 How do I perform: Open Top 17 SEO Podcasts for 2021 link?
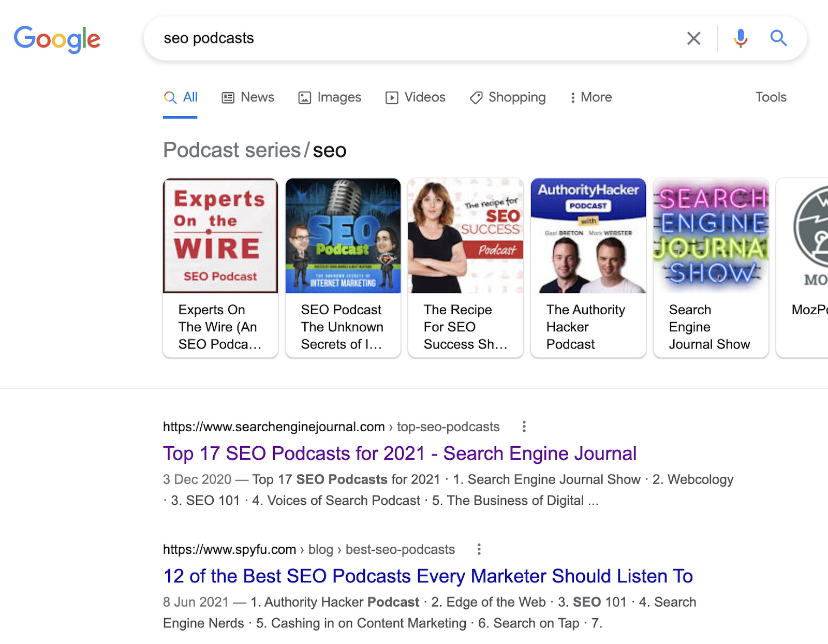[x=400, y=453]
